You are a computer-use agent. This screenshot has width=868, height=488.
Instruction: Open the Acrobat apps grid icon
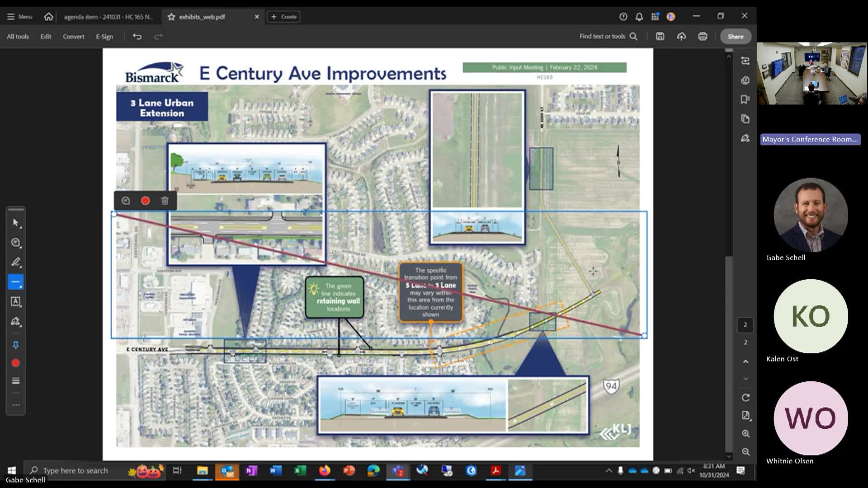click(655, 17)
